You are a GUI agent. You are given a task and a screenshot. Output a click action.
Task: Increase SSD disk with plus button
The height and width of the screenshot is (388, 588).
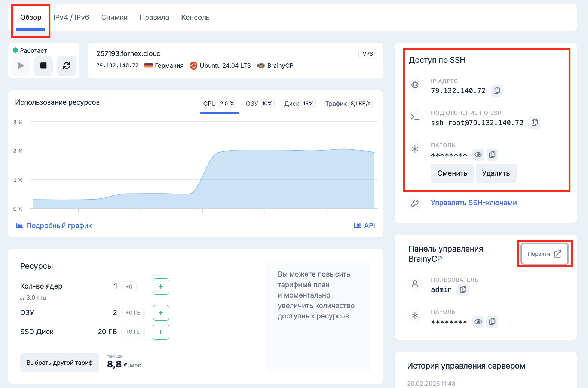[x=161, y=332]
